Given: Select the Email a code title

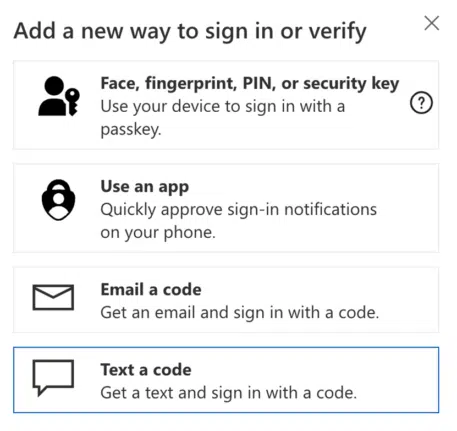Looking at the screenshot, I should coord(151,289).
